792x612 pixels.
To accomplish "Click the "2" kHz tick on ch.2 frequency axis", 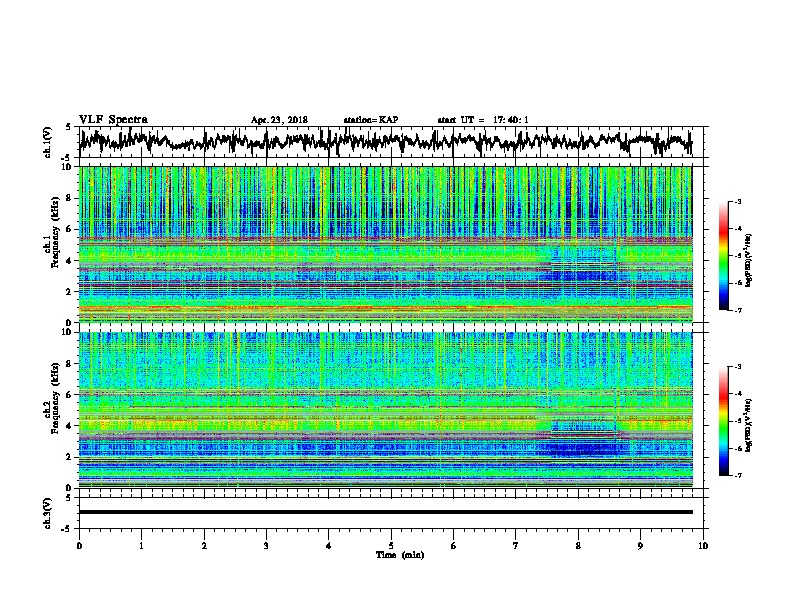I will point(69,456).
